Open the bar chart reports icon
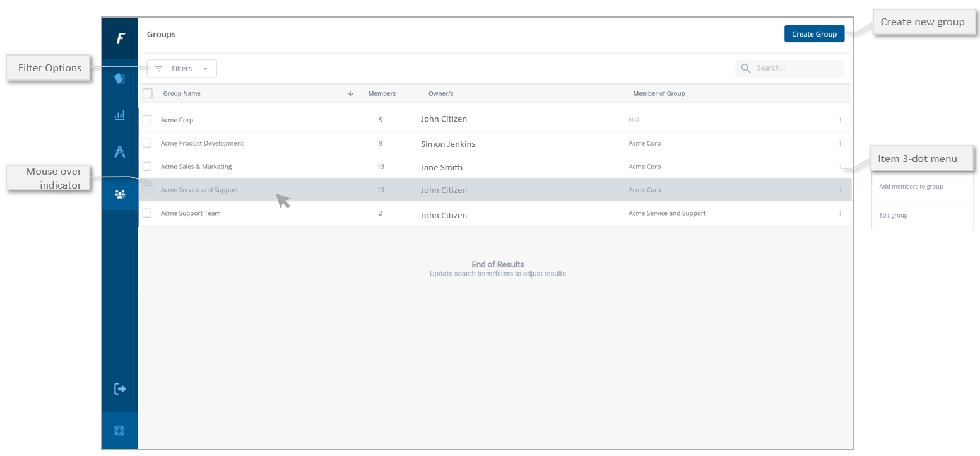 click(x=119, y=115)
